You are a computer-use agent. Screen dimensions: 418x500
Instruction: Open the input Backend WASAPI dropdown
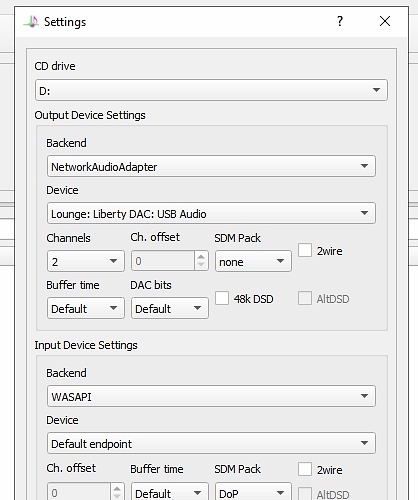point(211,396)
